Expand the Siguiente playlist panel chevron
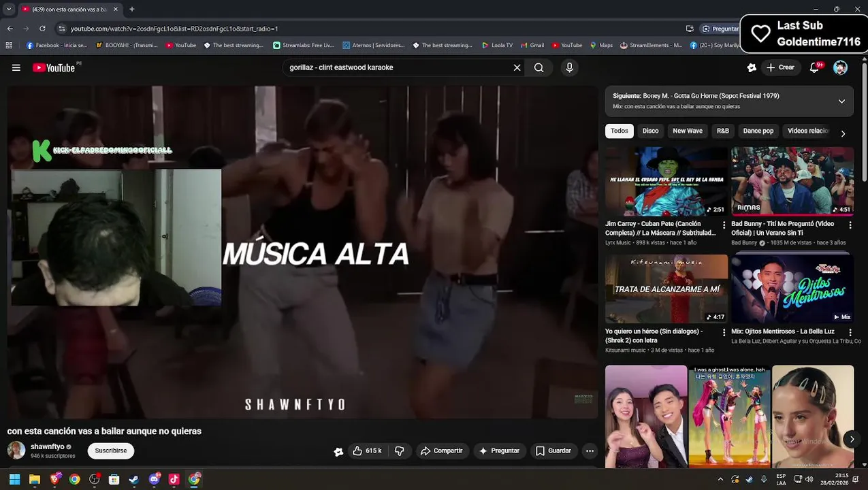Viewport: 868px width, 490px height. [x=841, y=101]
